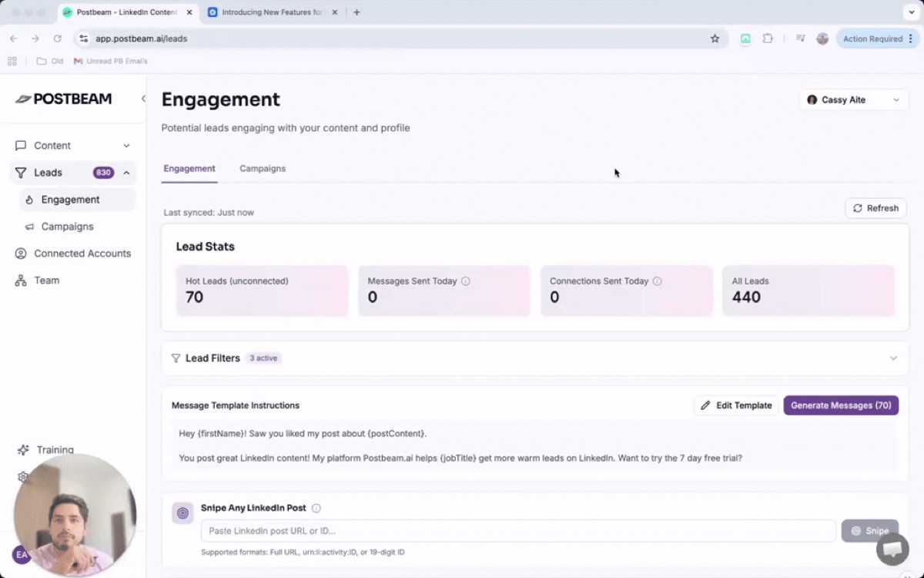This screenshot has height=578, width=924.
Task: Click the EA user avatar
Action: click(21, 554)
